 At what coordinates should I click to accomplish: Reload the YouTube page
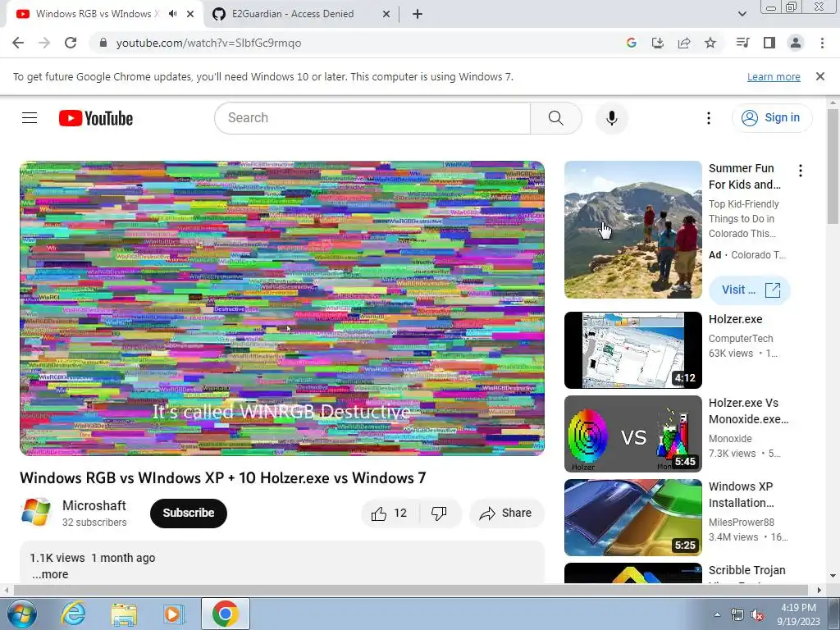[71, 43]
